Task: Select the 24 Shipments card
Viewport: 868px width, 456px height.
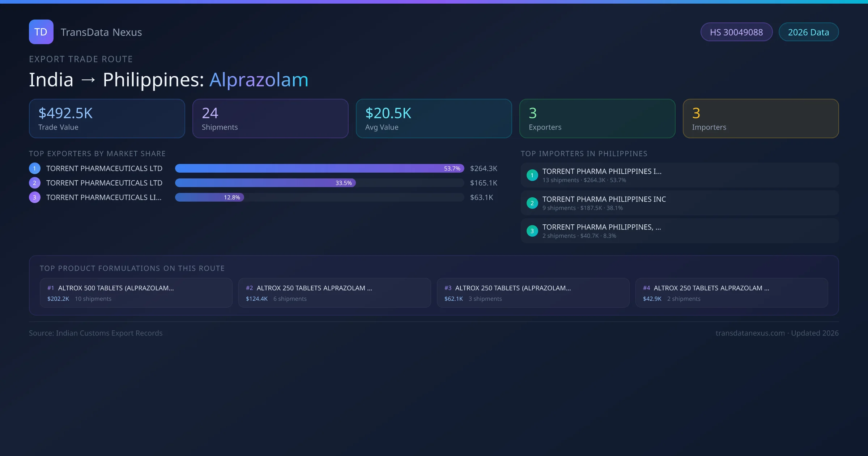Action: point(270,119)
